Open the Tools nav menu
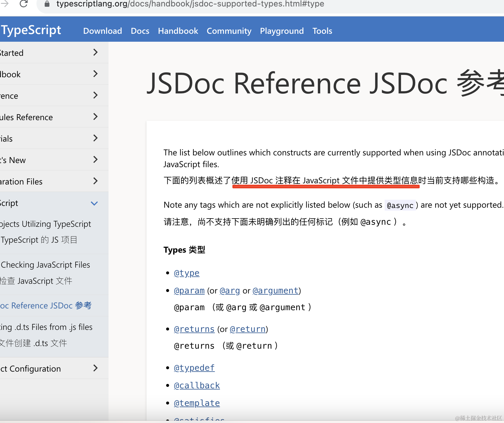The width and height of the screenshot is (504, 423). click(322, 31)
